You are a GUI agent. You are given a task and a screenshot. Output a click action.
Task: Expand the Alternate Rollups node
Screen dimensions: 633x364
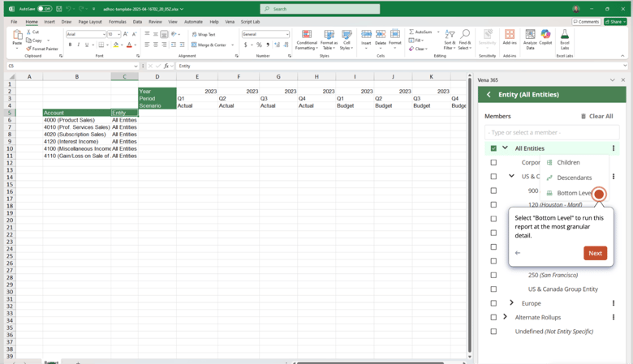[505, 317]
